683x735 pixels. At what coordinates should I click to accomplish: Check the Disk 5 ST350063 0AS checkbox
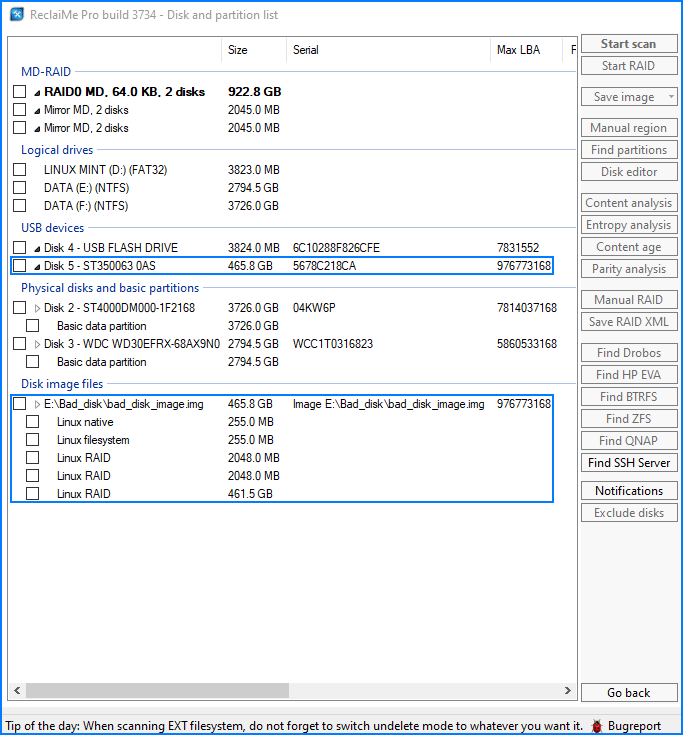(20, 266)
